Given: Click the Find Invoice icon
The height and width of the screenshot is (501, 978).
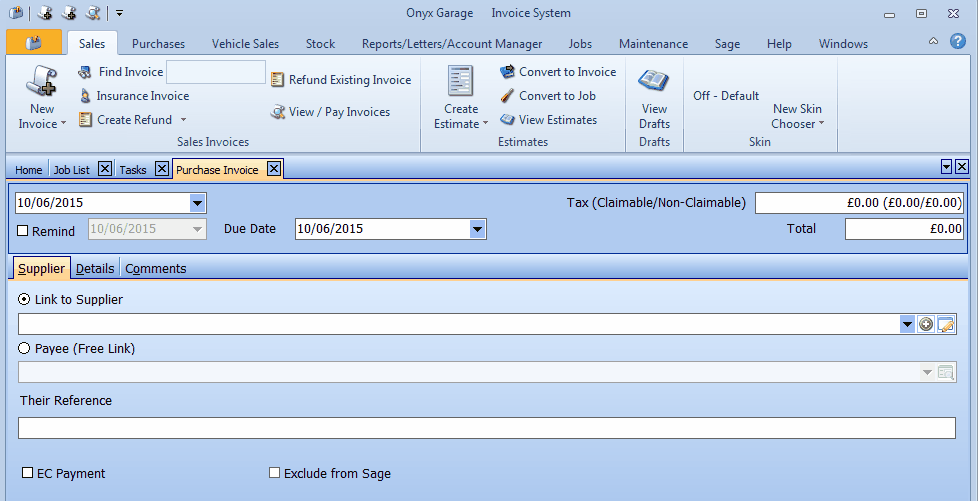Looking at the screenshot, I should (x=84, y=72).
